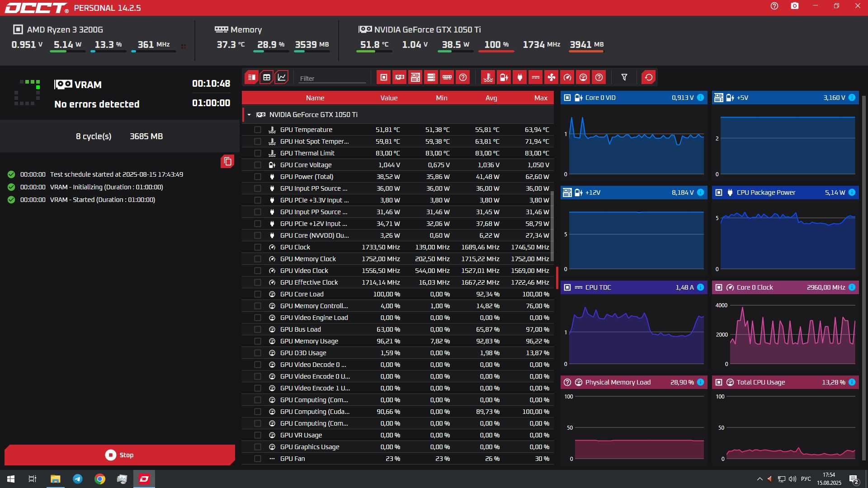The height and width of the screenshot is (488, 868).
Task: Open File Explorer from the taskbar
Action: pos(56,479)
